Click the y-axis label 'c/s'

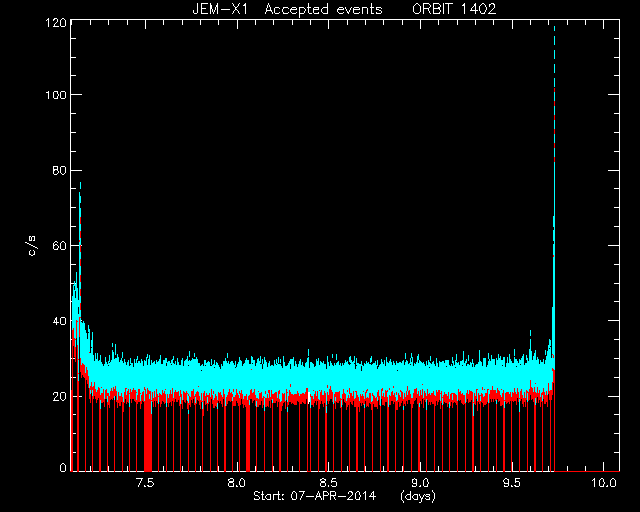32,245
